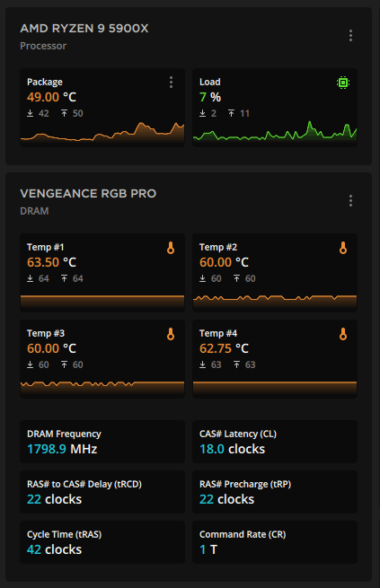The height and width of the screenshot is (588, 380).
Task: Click the Temp #3 history graph
Action: [x=102, y=389]
